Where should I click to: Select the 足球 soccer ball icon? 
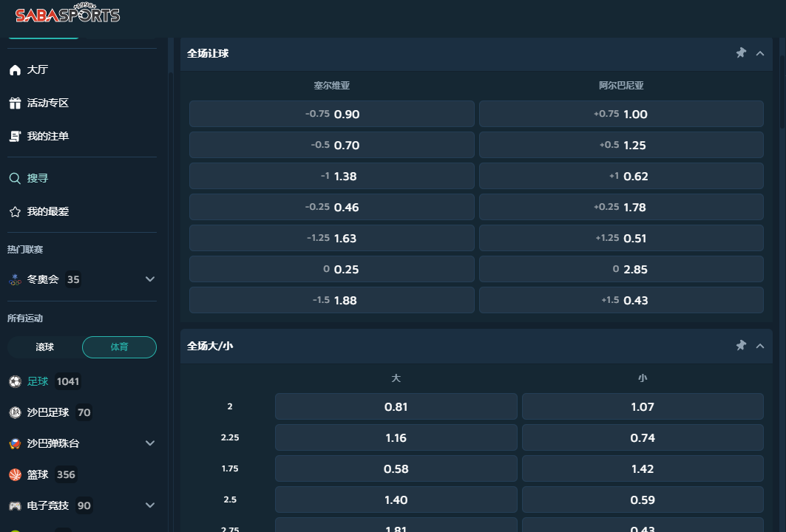pyautogui.click(x=15, y=382)
